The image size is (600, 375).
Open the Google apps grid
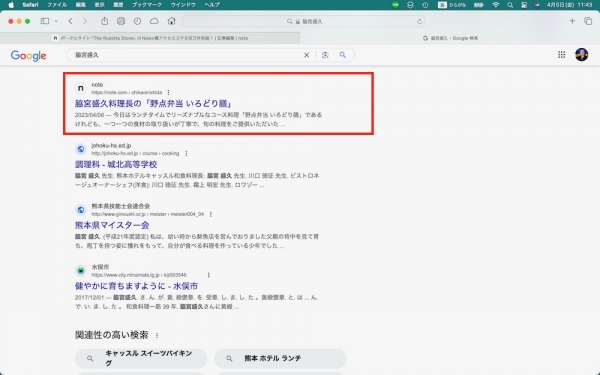tap(561, 55)
